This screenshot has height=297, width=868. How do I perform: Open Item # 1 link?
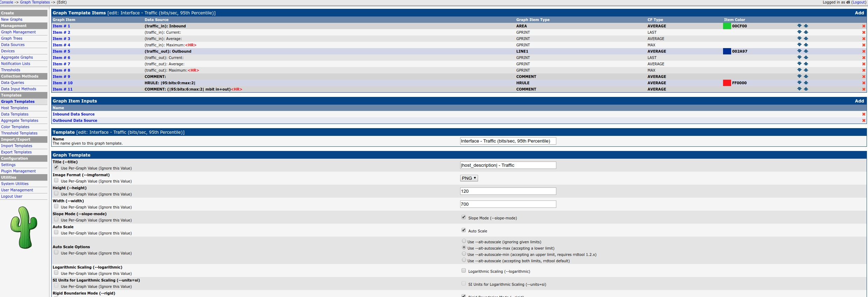[x=61, y=26]
